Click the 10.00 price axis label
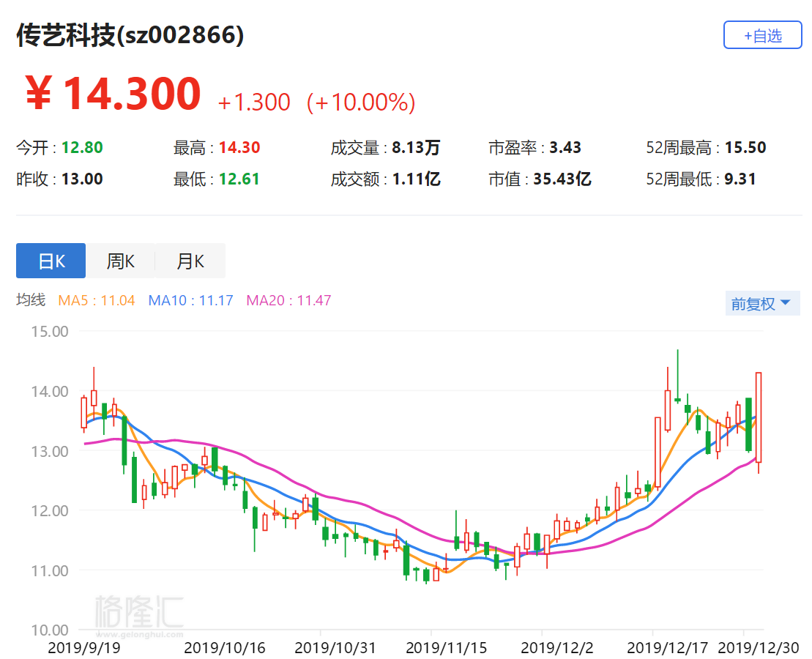 (x=50, y=630)
